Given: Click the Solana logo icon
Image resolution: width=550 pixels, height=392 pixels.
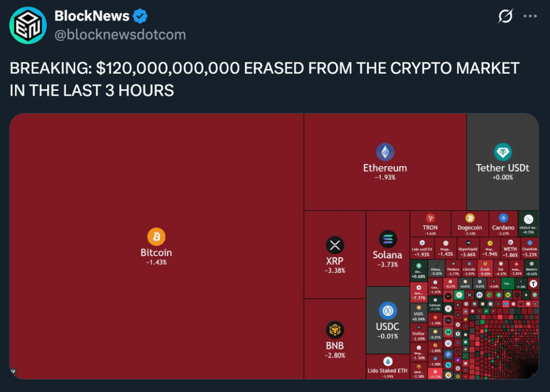Looking at the screenshot, I should point(387,239).
